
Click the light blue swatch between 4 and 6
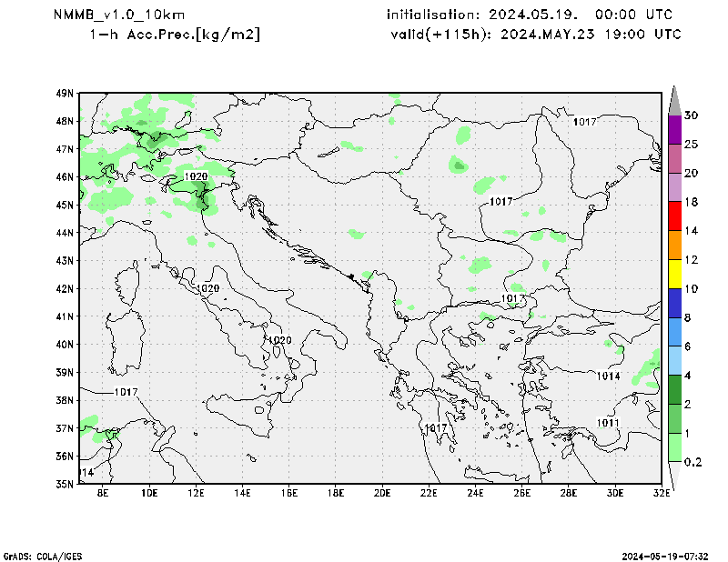674,360
